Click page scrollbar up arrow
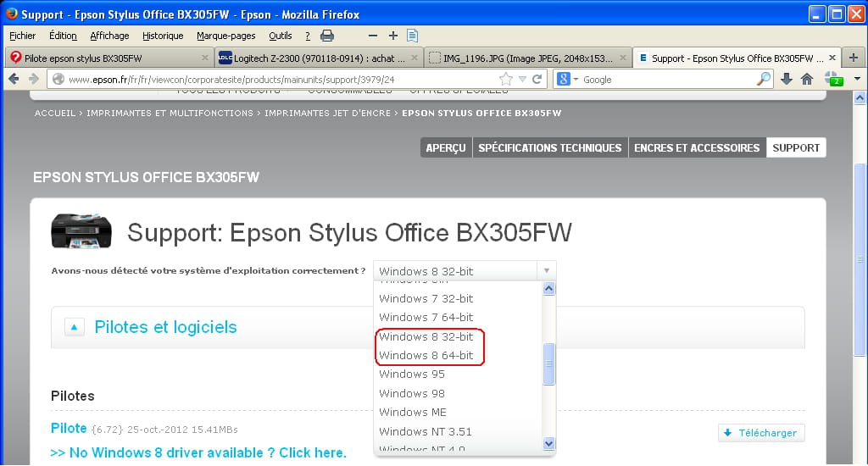 [x=860, y=98]
